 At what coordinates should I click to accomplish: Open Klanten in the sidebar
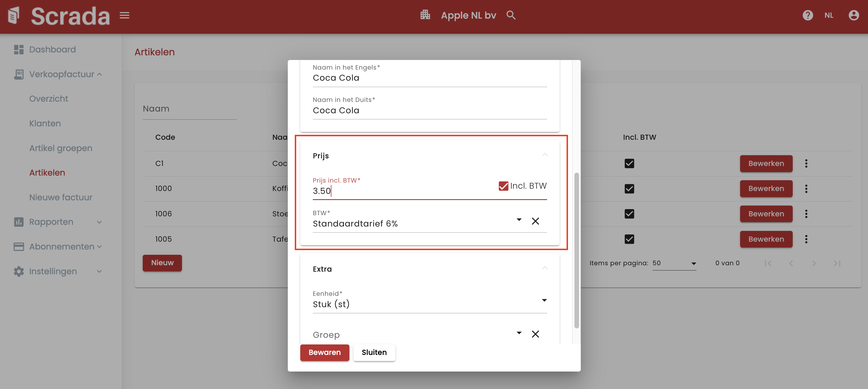(45, 123)
